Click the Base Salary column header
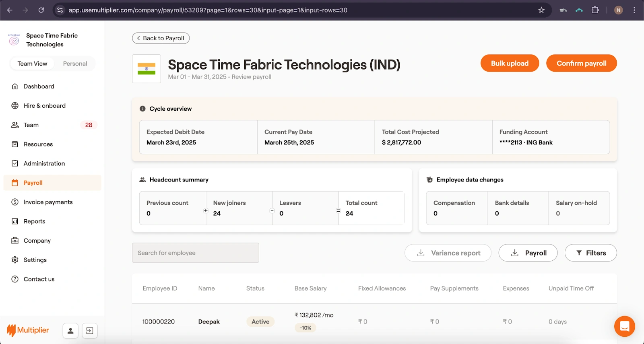Viewport: 644px width, 344px height. pos(310,288)
